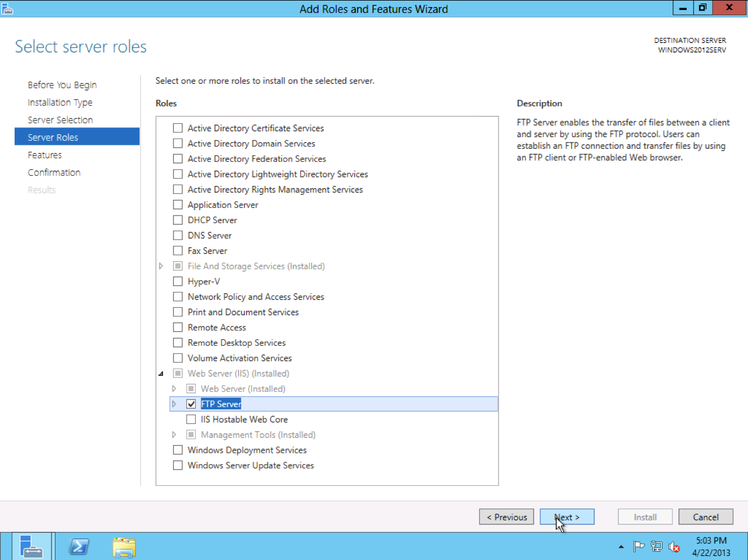Select the Print and Document Services row

pos(243,312)
